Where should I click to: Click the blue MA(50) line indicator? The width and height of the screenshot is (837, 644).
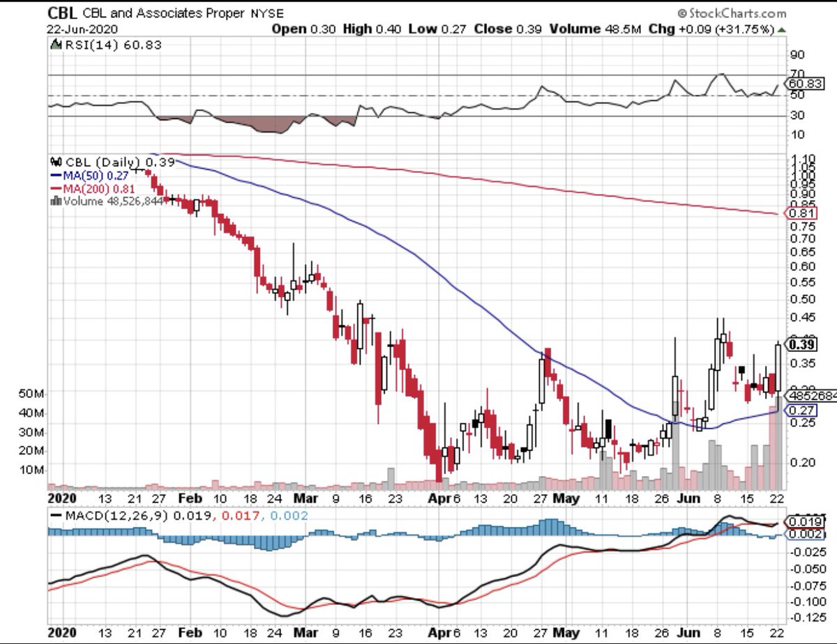(57, 174)
